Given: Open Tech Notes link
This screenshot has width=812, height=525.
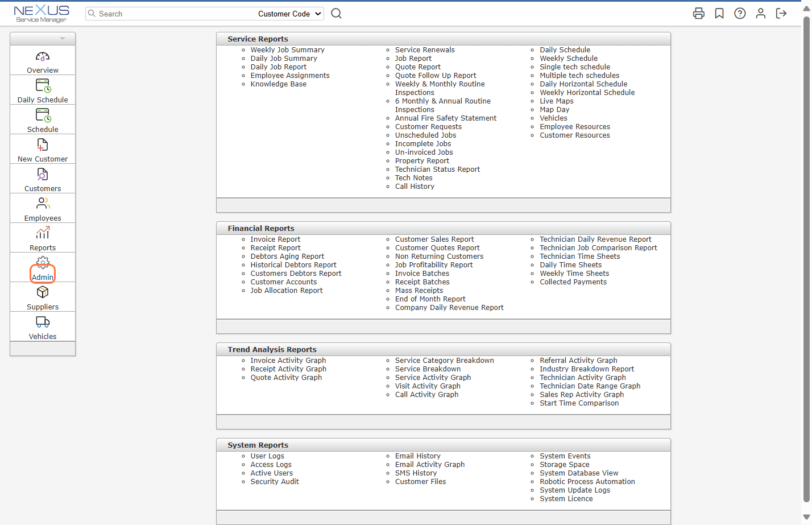Looking at the screenshot, I should pyautogui.click(x=414, y=178).
